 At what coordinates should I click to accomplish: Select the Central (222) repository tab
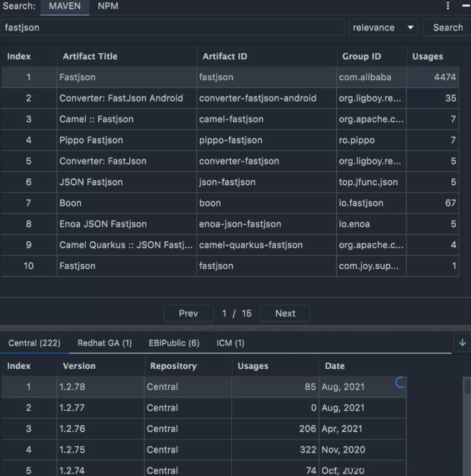[x=34, y=343]
